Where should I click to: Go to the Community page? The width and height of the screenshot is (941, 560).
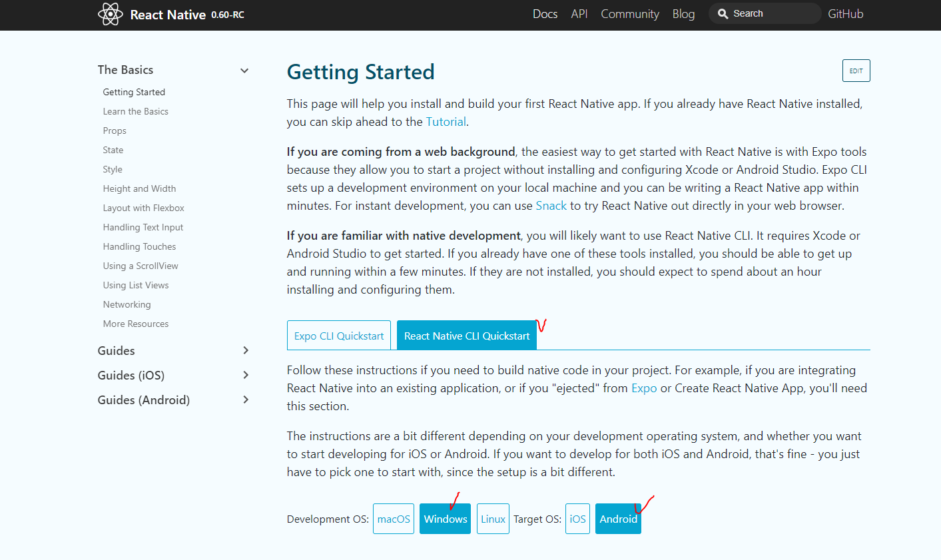pyautogui.click(x=630, y=14)
